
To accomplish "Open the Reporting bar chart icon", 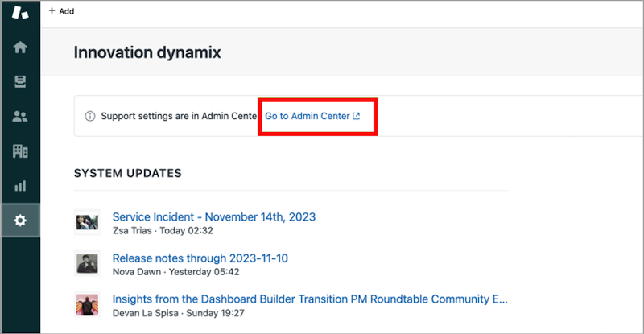I will click(x=20, y=186).
